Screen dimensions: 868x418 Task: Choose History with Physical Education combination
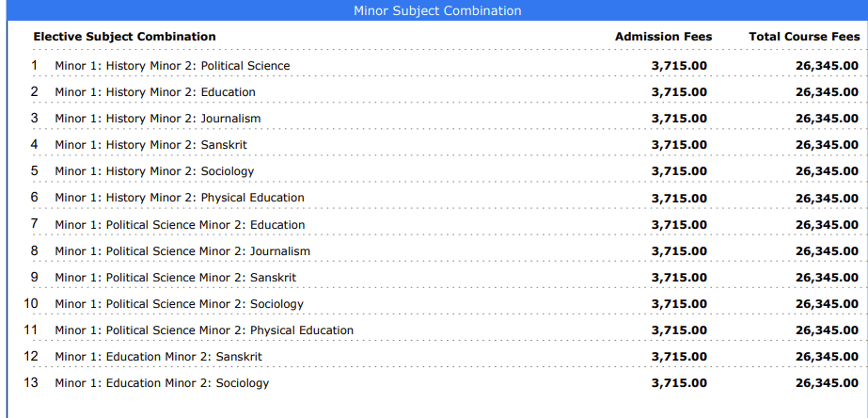180,198
